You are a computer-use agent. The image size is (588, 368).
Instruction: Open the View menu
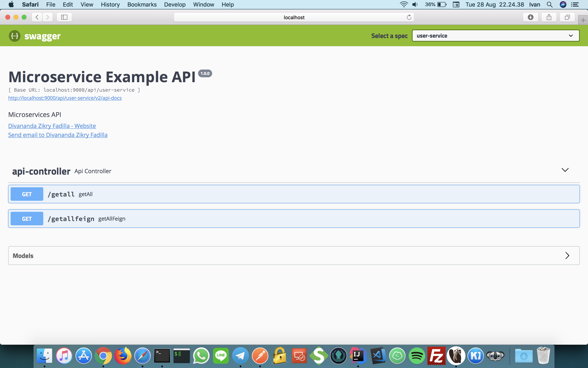87,4
